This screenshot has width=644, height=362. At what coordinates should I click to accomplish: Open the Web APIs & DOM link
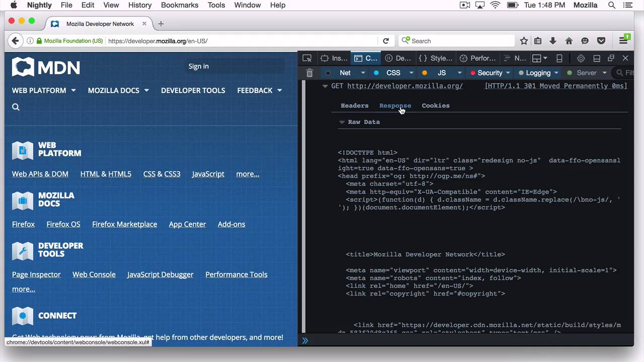click(40, 174)
